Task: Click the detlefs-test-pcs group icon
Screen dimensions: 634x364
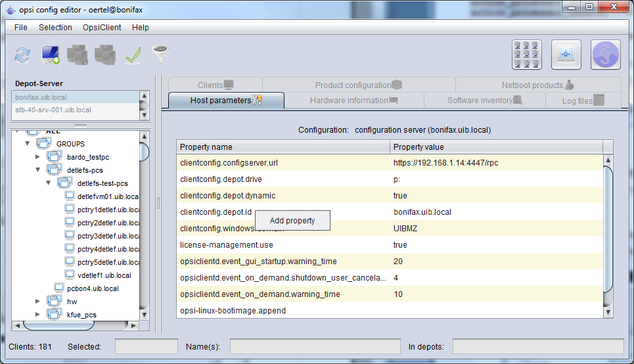Action: click(64, 183)
